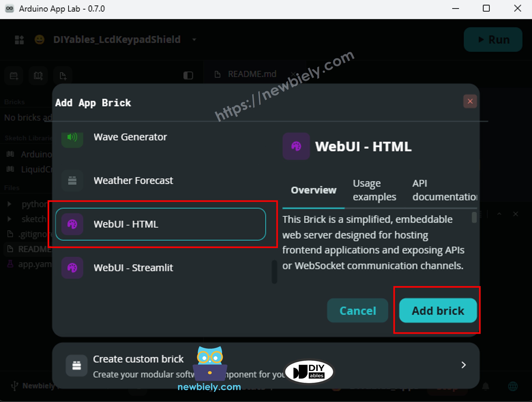532x402 pixels.
Task: Click the notification bell icon
Action: (486, 386)
